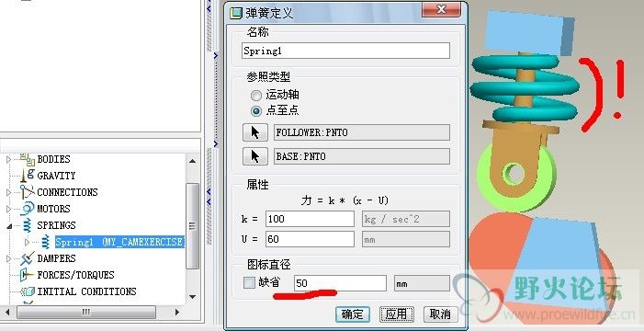Click the MOTORS icon in tree
This screenshot has height=331, width=644.
[28, 209]
